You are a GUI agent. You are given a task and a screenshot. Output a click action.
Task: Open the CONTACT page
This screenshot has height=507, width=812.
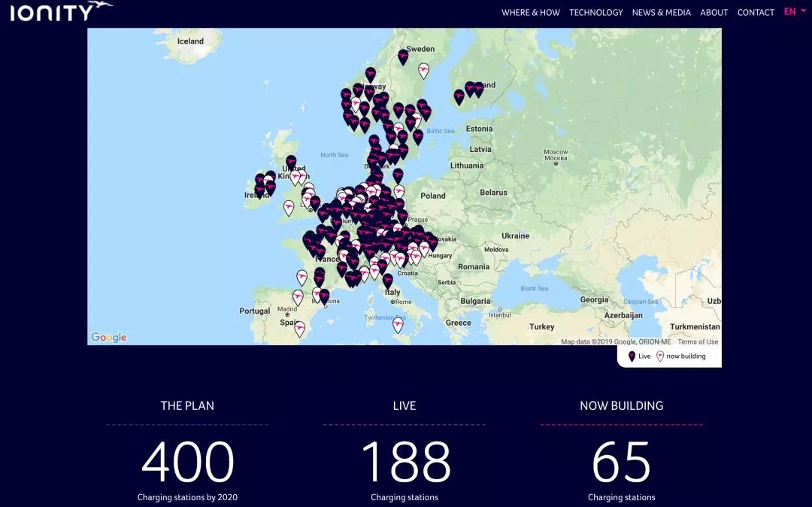(x=756, y=13)
